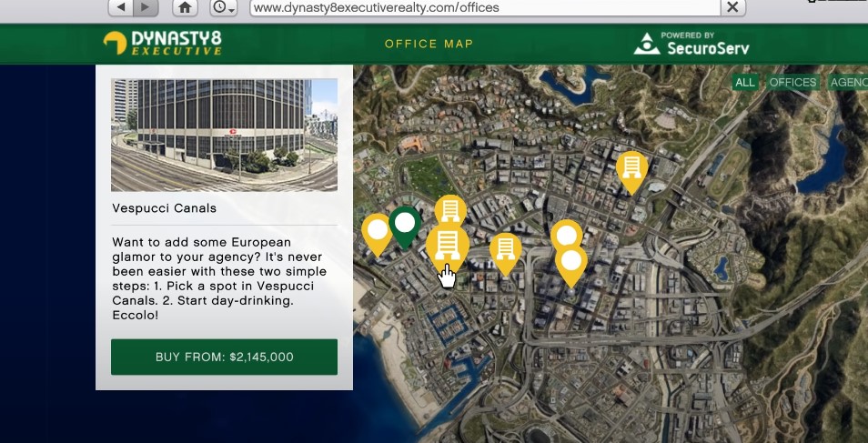868x443 pixels.
Task: Select upper of the two stacked circle pins
Action: tap(566, 235)
